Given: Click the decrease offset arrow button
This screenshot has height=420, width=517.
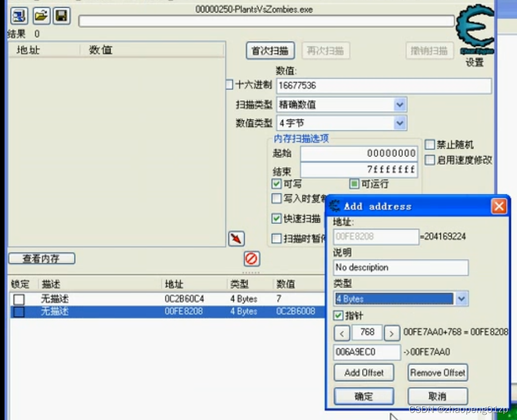Looking at the screenshot, I should pos(342,333).
